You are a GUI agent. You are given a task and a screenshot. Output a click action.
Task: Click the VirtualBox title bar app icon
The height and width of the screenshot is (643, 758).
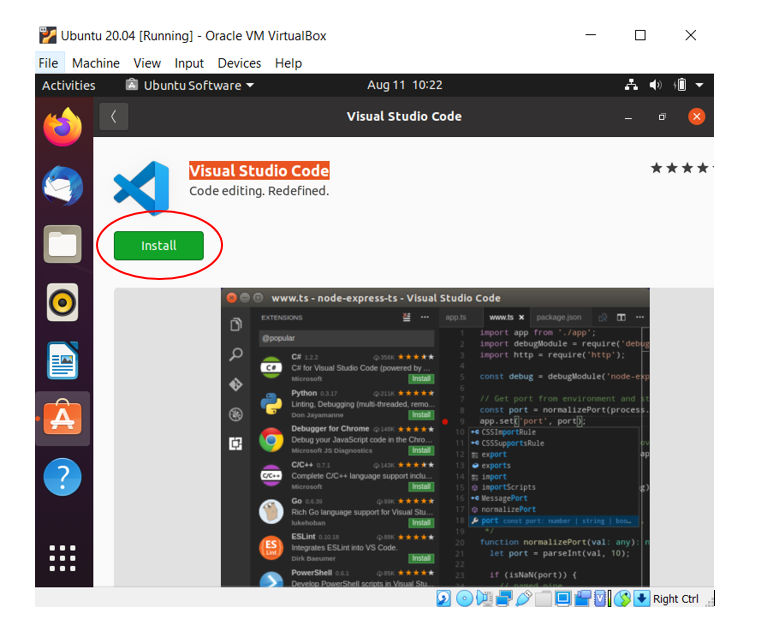click(x=47, y=36)
